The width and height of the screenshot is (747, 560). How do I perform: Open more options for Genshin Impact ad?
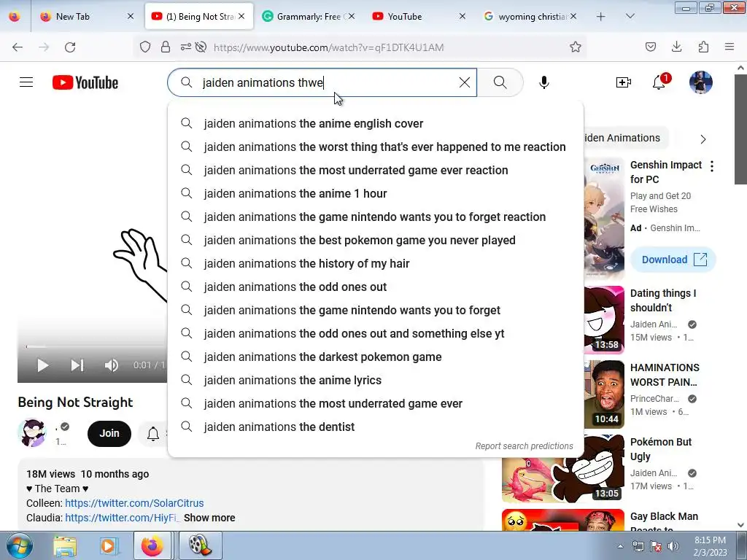(712, 166)
